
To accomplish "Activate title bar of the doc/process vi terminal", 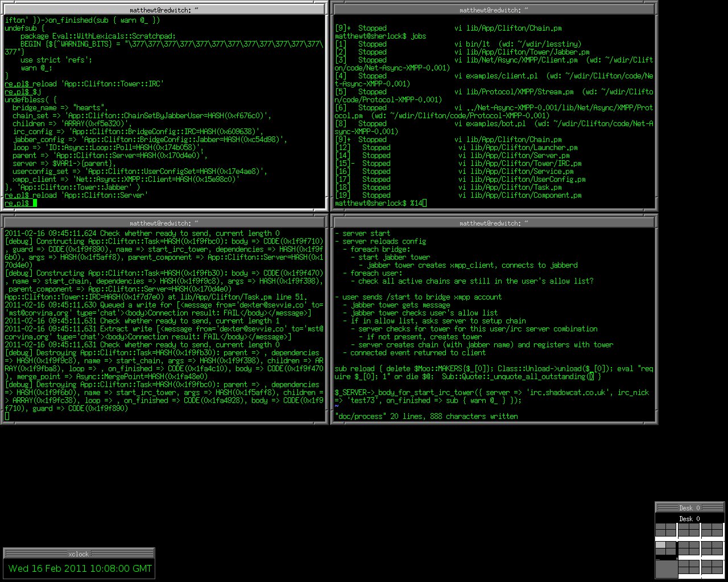I will tap(494, 223).
